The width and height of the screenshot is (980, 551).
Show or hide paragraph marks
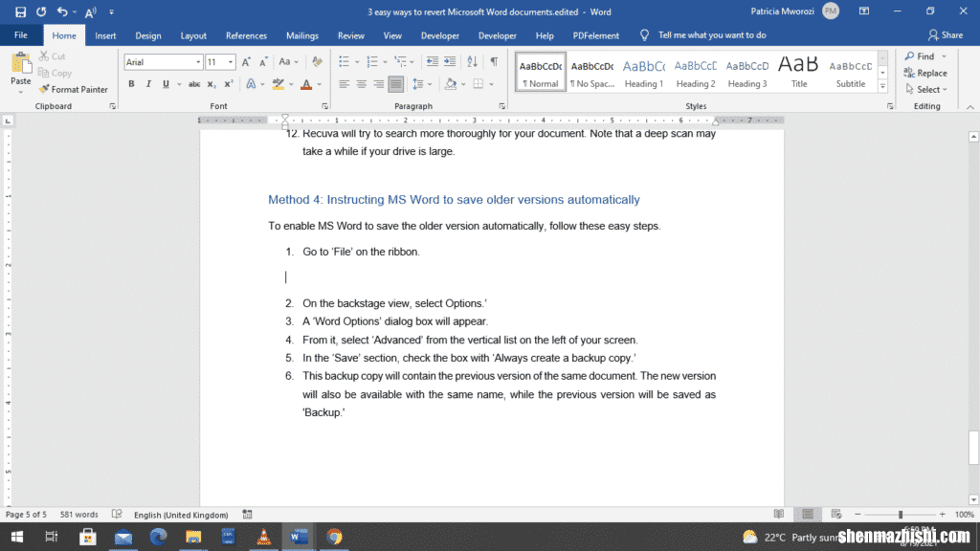click(495, 62)
